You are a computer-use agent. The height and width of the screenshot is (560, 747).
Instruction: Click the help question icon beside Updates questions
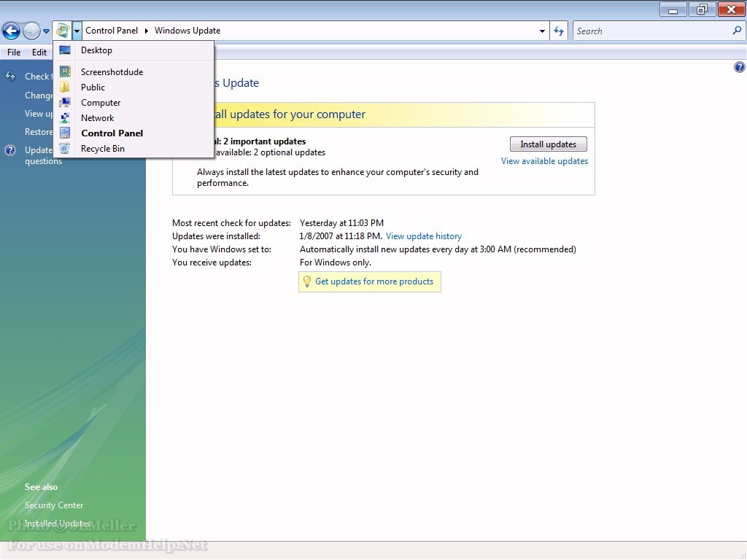pos(10,150)
